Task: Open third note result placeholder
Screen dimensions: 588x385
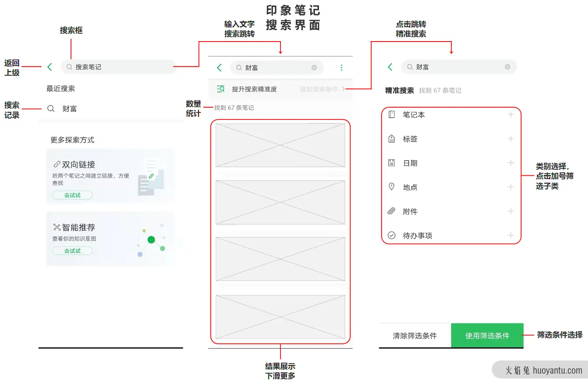Action: click(280, 259)
